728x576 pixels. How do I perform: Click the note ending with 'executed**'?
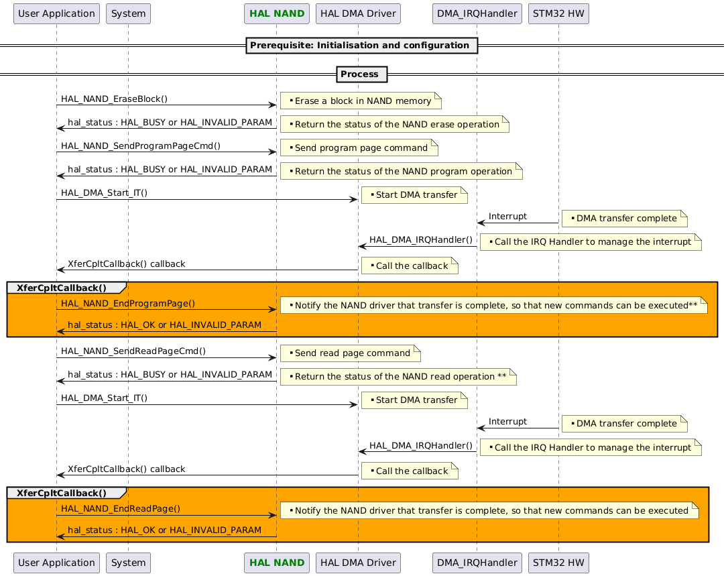(493, 305)
